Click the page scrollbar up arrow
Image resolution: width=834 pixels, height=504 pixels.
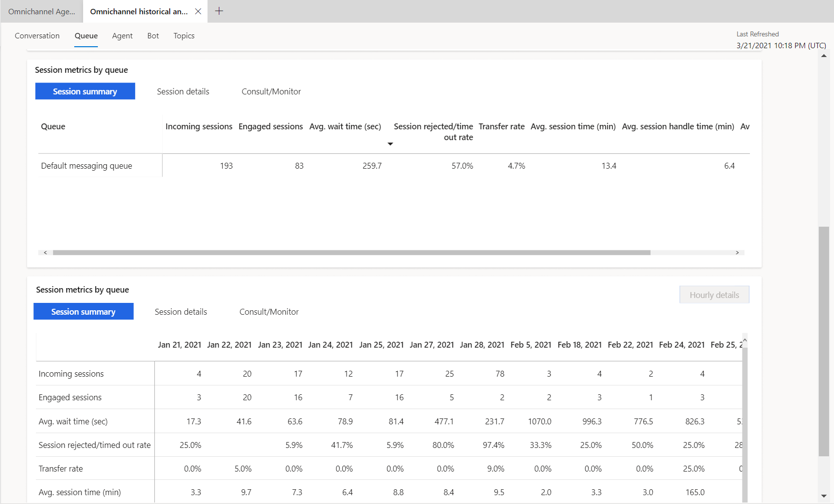pyautogui.click(x=824, y=56)
